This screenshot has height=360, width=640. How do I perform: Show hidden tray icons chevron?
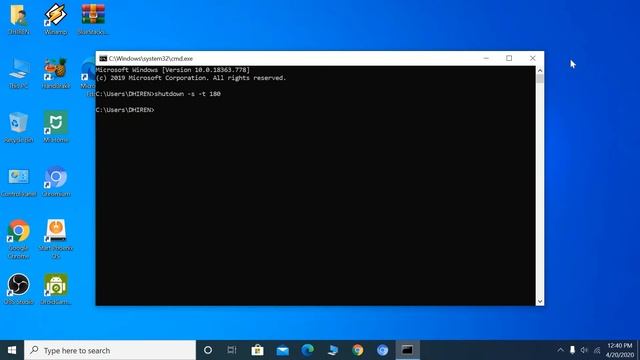click(x=560, y=350)
